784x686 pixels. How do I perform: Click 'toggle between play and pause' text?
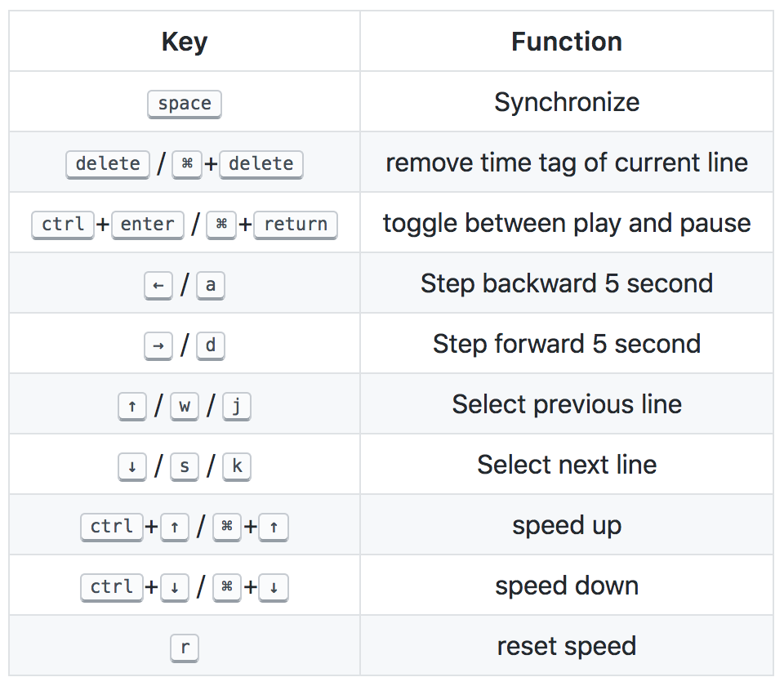pyautogui.click(x=567, y=223)
